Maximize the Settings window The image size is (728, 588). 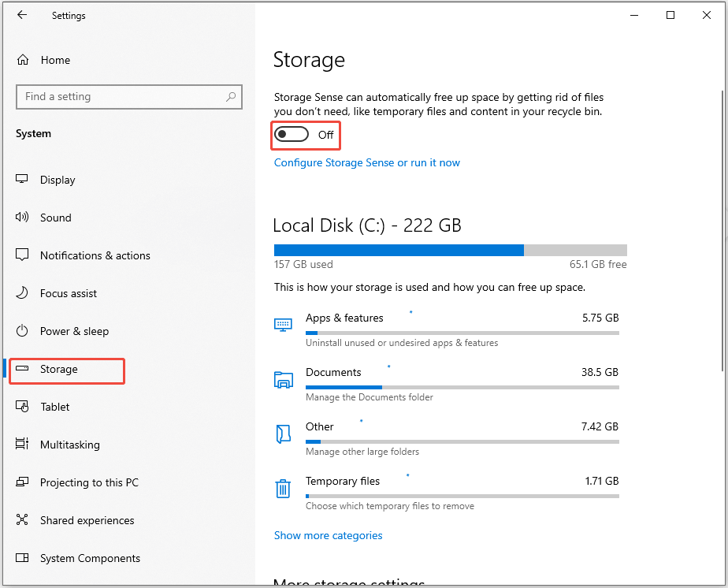[670, 15]
